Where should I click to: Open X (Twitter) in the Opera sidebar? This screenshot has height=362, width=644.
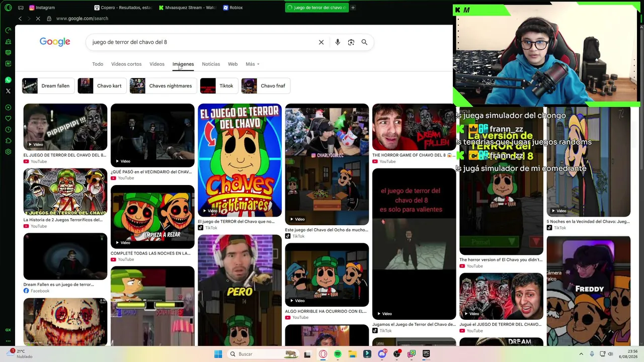pos(8,91)
